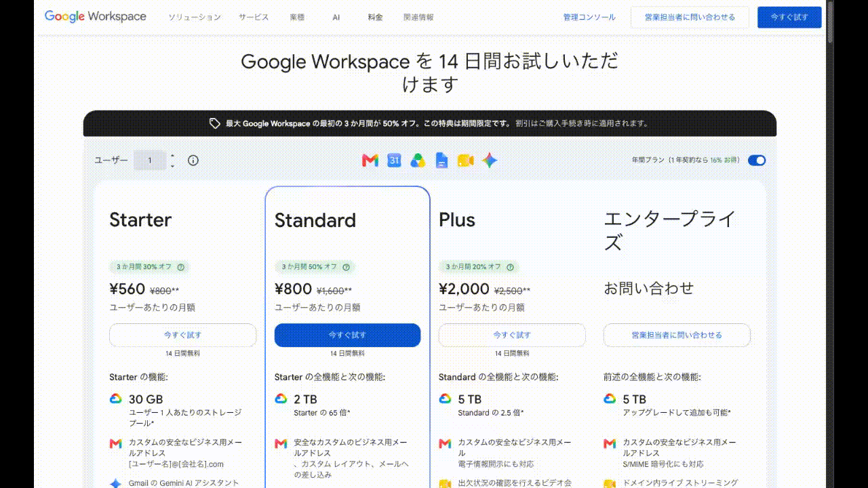Click the help icon next to Starter 30% off
The width and height of the screenshot is (868, 488).
coord(181,267)
